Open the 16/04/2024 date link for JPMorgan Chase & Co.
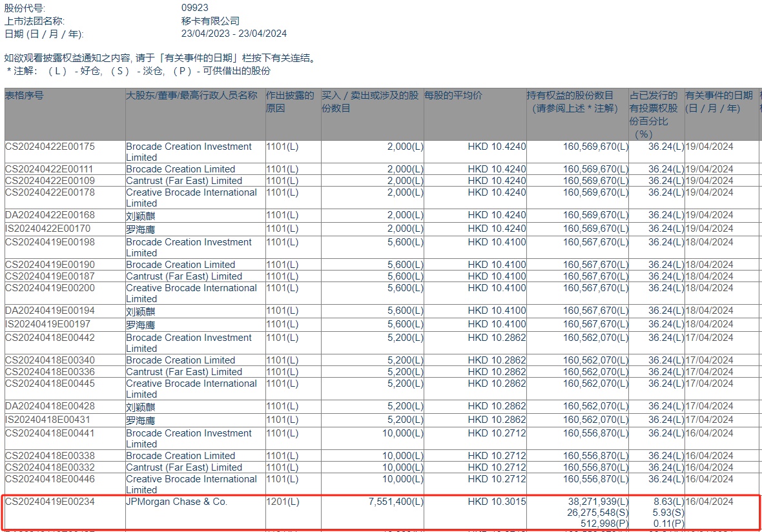The image size is (762, 532). [x=709, y=502]
